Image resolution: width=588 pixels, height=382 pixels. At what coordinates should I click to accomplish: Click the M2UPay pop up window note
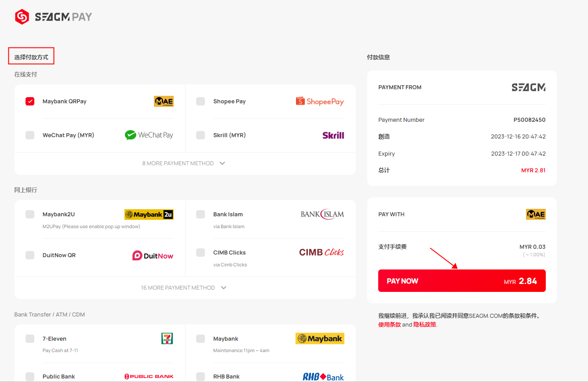pos(91,227)
